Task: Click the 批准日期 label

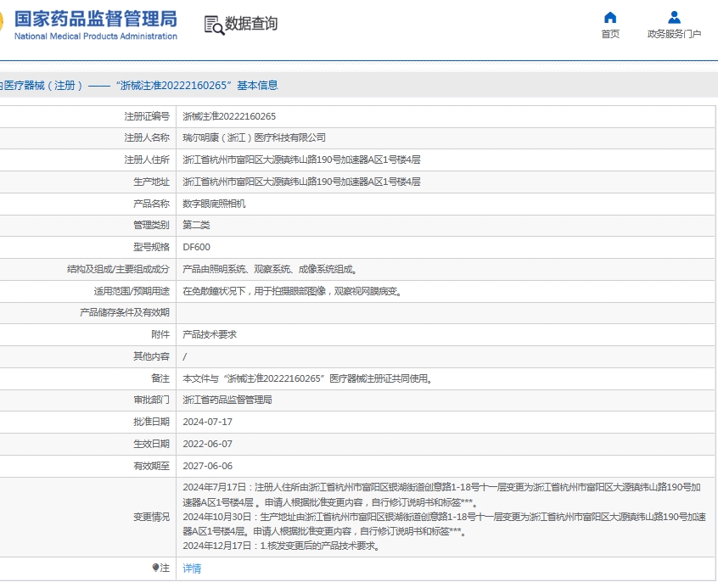Action: tap(151, 422)
